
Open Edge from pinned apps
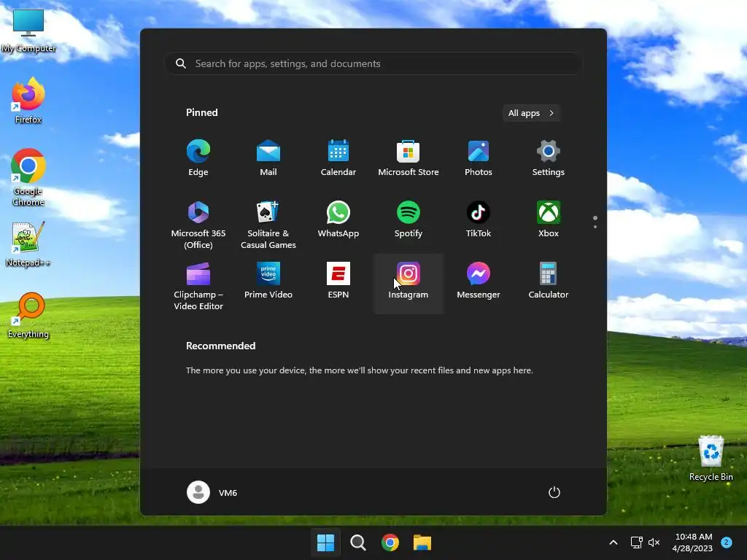[x=198, y=158]
